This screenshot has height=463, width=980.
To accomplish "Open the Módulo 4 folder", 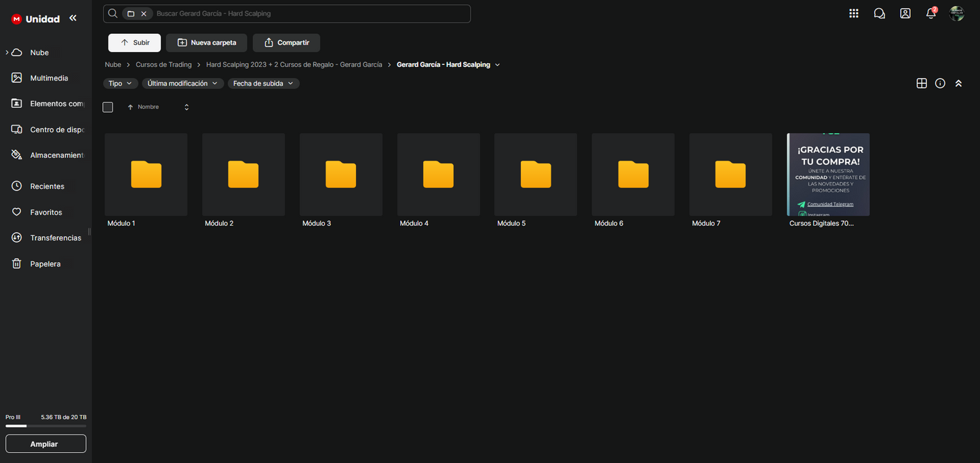I will point(438,175).
